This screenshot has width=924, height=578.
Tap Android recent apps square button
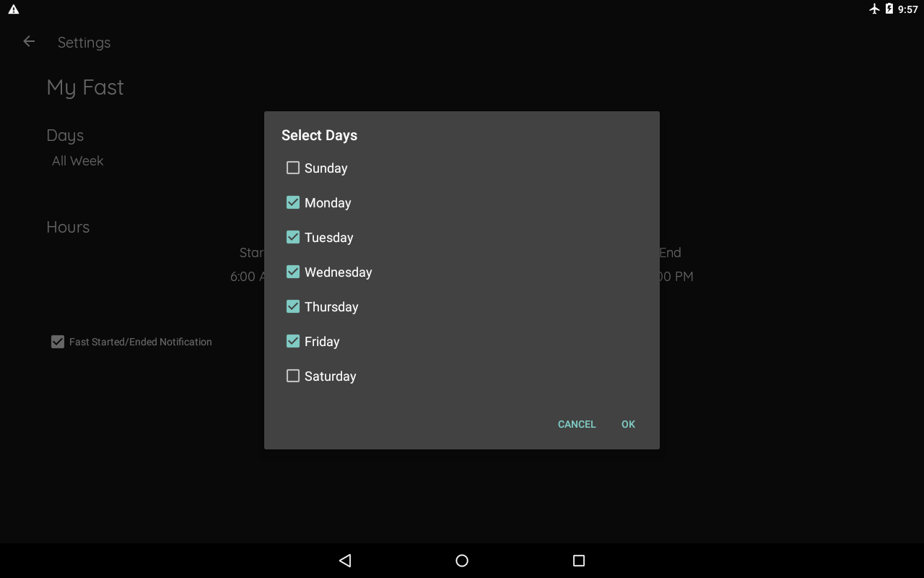click(x=578, y=561)
